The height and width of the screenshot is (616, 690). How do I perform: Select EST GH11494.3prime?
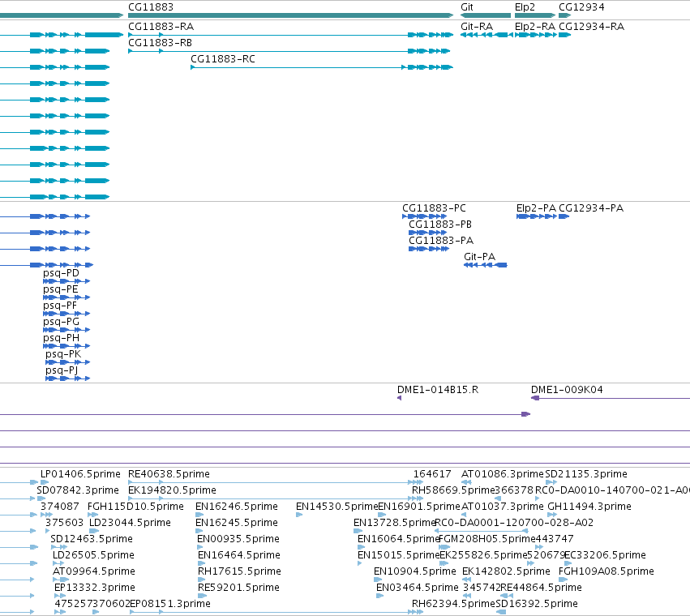click(589, 507)
